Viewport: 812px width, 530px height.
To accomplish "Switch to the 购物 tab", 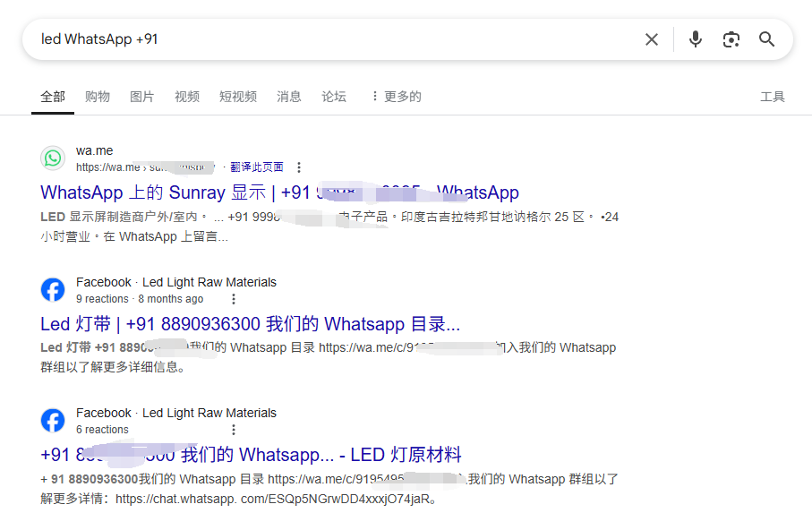I will (98, 97).
